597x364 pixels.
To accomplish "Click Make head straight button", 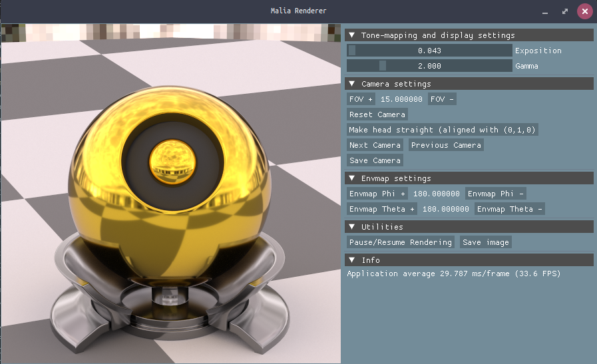I will (x=442, y=130).
